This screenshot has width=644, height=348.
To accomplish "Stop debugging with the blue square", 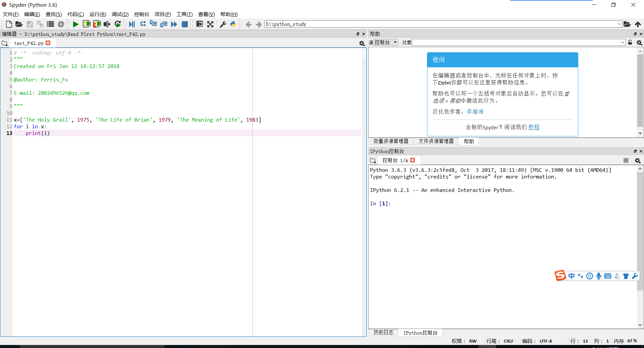I will coord(184,24).
